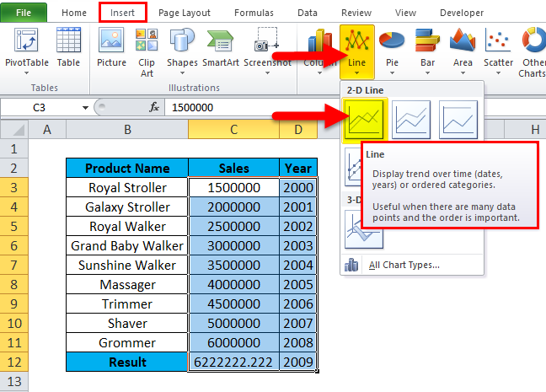Image resolution: width=546 pixels, height=392 pixels.
Task: Click the Insert Function fx button
Action: pos(154,107)
